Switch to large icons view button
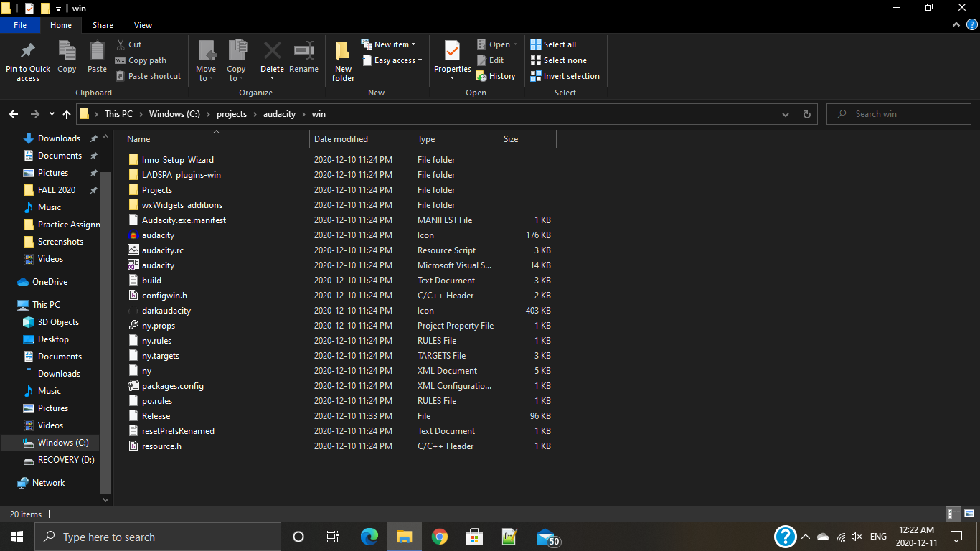Image resolution: width=980 pixels, height=551 pixels. (969, 514)
